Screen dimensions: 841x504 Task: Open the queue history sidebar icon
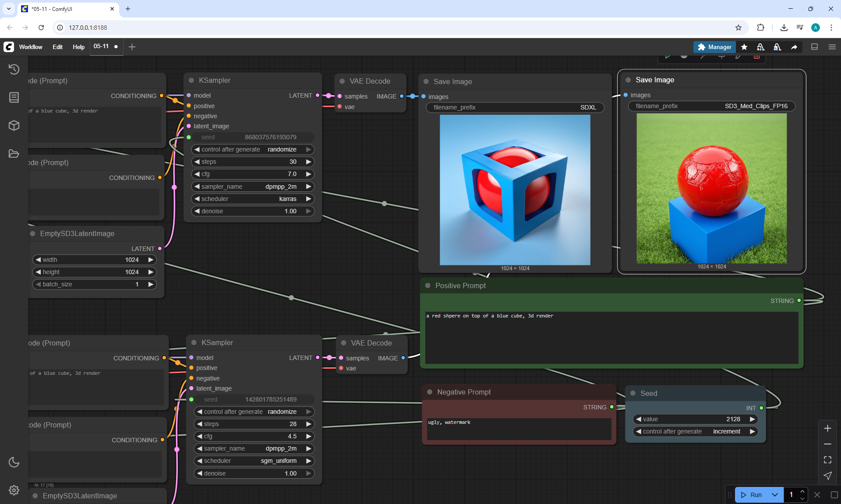[14, 69]
